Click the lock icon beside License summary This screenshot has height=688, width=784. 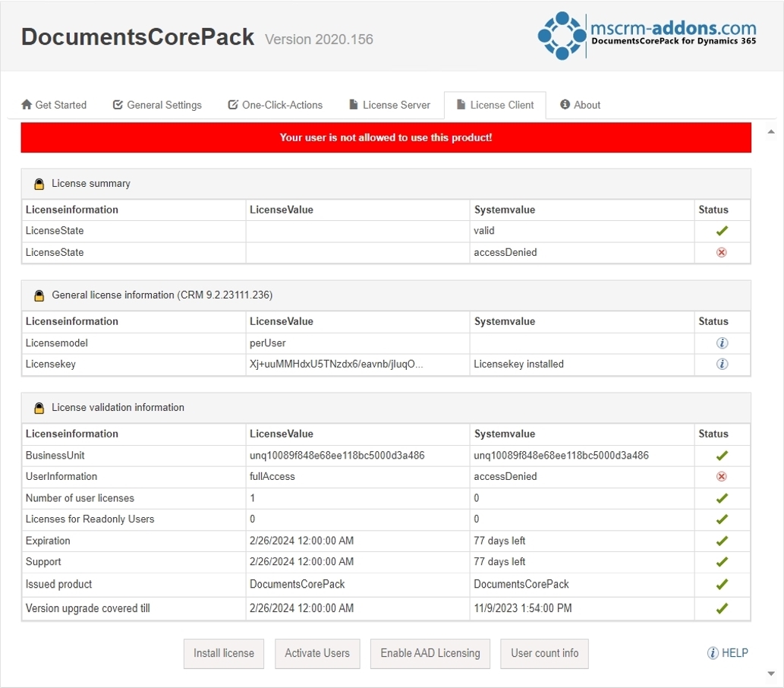tap(39, 184)
